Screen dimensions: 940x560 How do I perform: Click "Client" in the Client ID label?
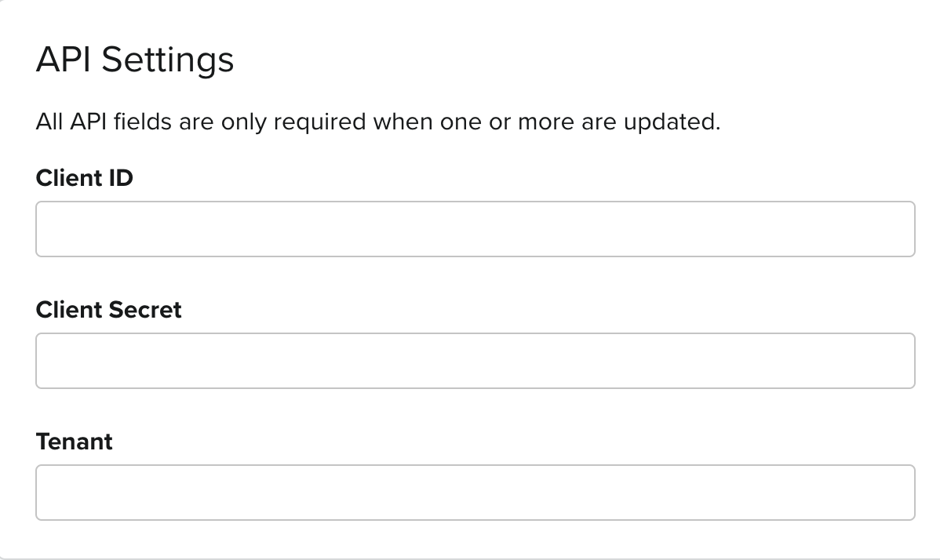click(x=69, y=179)
